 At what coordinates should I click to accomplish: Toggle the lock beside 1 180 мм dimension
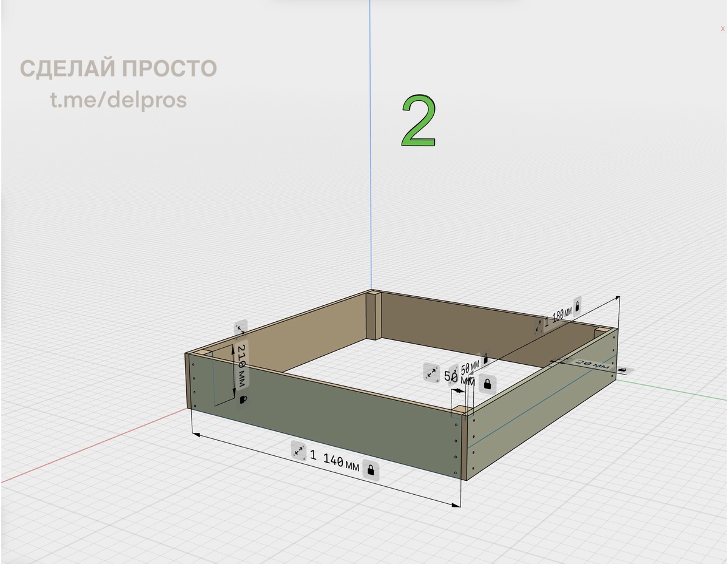[577, 306]
